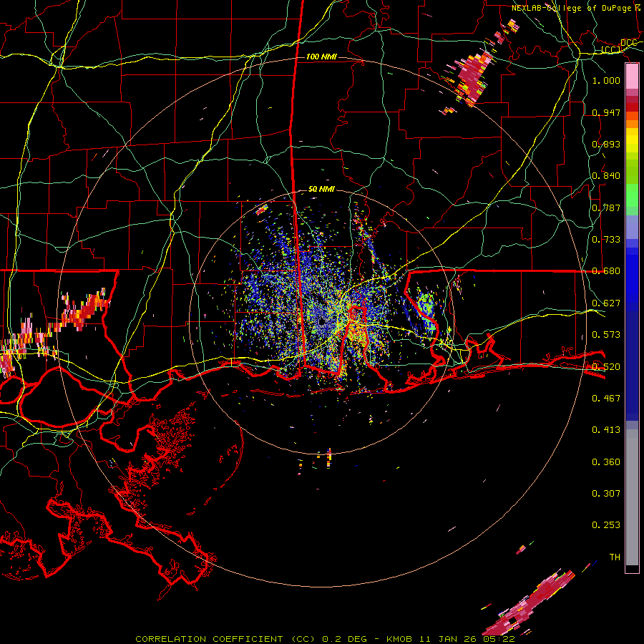Click the NEXLAB-College of DuPage label
The height and width of the screenshot is (644, 644).
coord(572,8)
